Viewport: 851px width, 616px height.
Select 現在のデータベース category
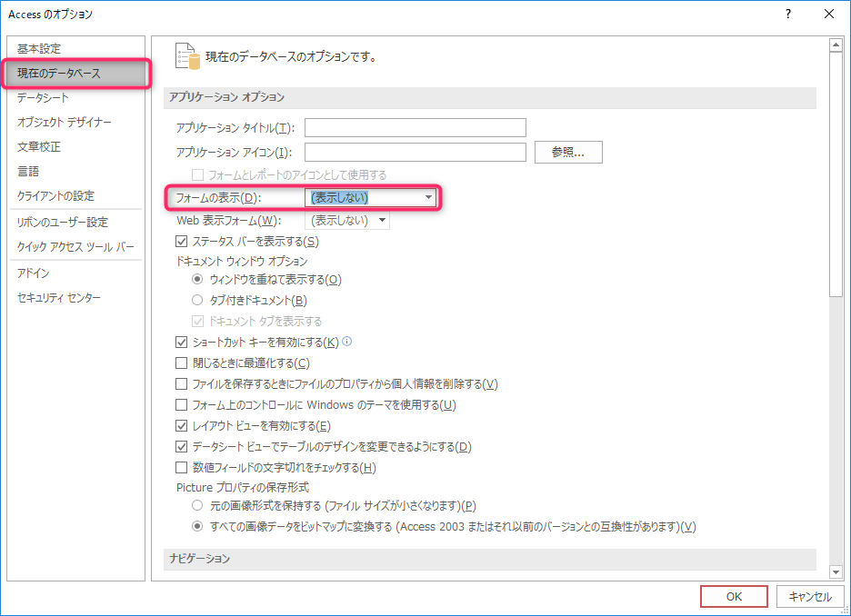pos(76,74)
